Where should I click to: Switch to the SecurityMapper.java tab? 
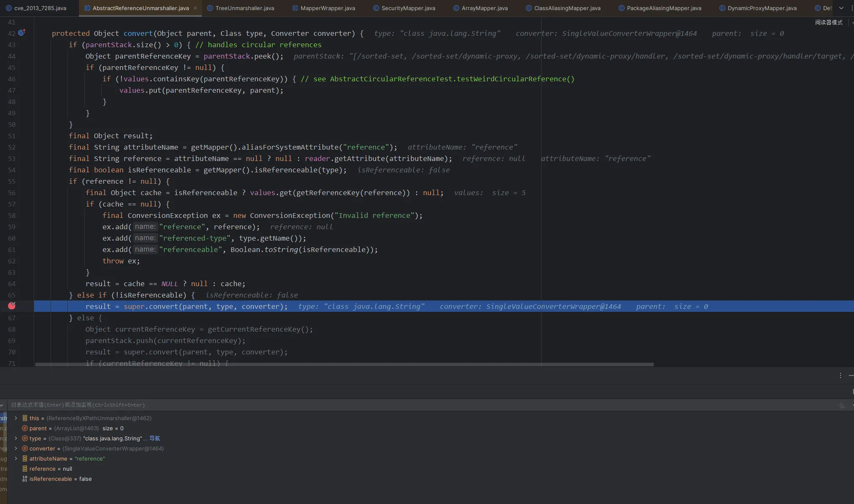[x=408, y=8]
